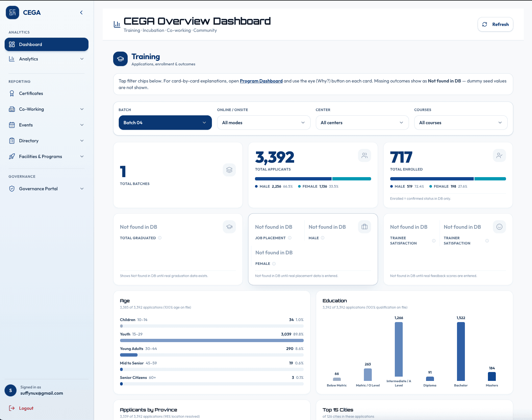Click the Directory clipboard icon
Viewport: 532px width, 420px height.
(x=12, y=141)
